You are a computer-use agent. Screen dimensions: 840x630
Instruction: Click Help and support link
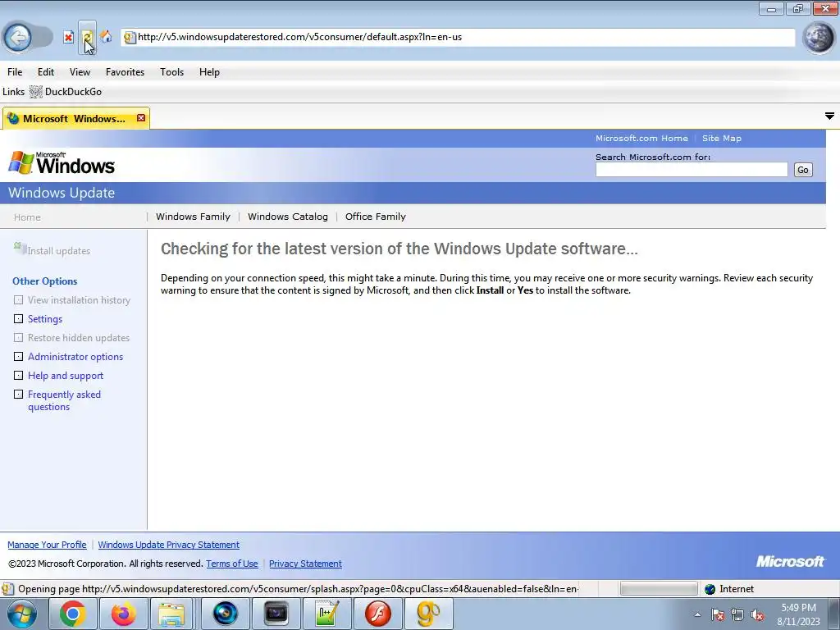click(x=66, y=376)
